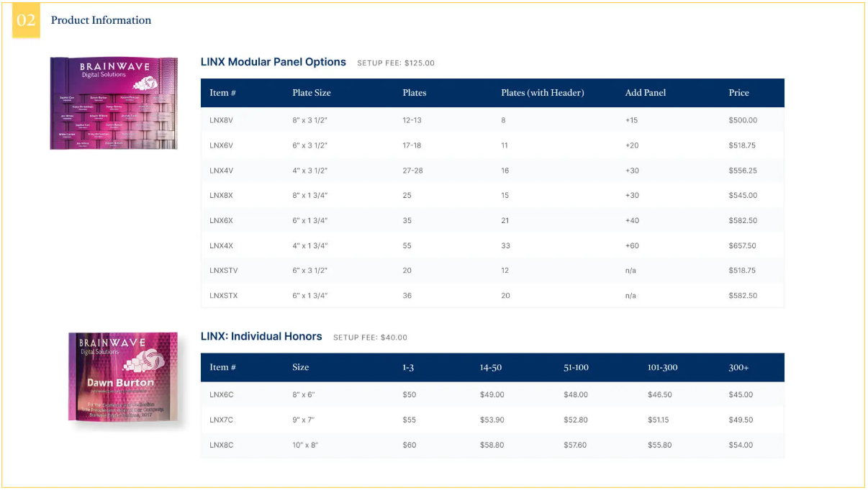Click the Setup Fee $125.00 label
Image resolution: width=868 pixels, height=493 pixels.
(396, 63)
